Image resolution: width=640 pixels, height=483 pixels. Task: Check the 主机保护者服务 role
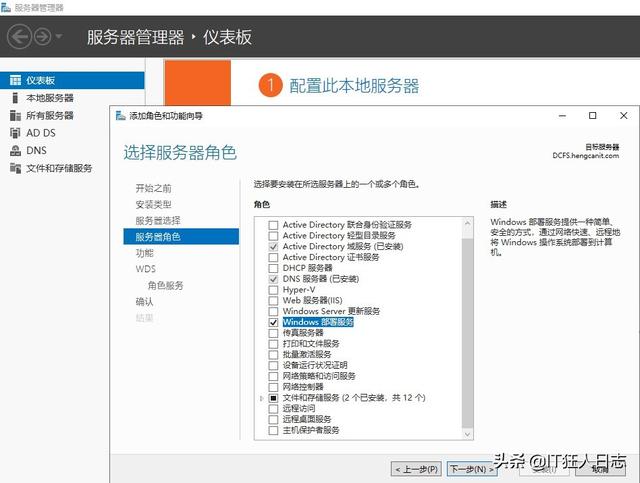[x=273, y=430]
